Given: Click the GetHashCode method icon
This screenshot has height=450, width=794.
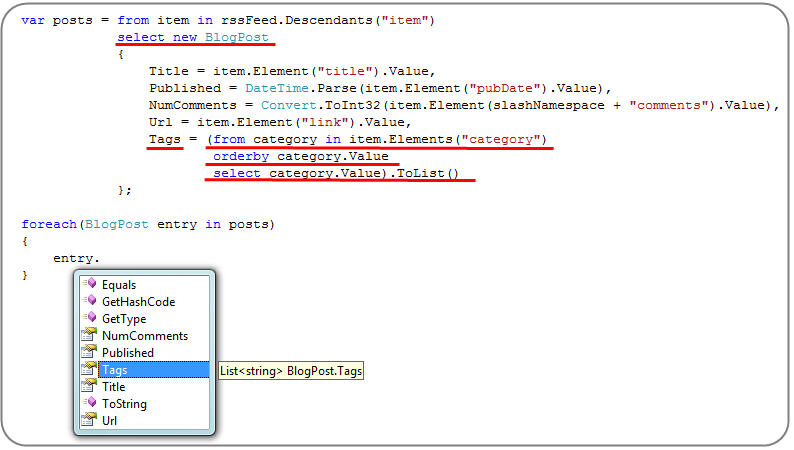Looking at the screenshot, I should click(90, 300).
